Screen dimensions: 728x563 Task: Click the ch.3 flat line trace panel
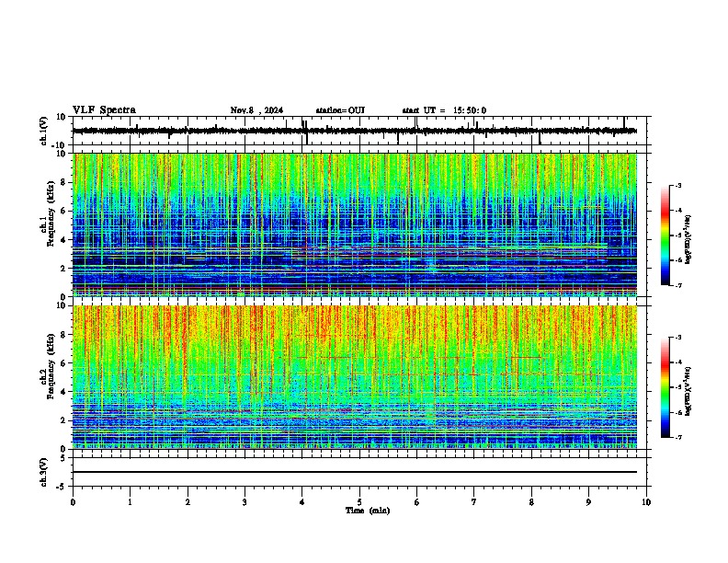point(359,472)
